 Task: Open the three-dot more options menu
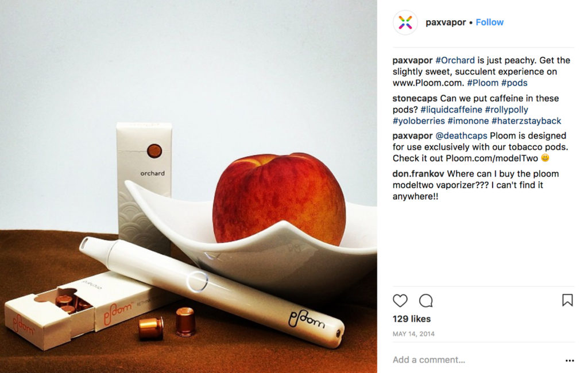[570, 360]
